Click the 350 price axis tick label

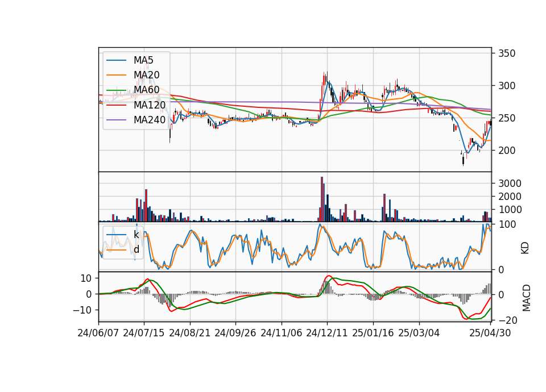coord(507,53)
